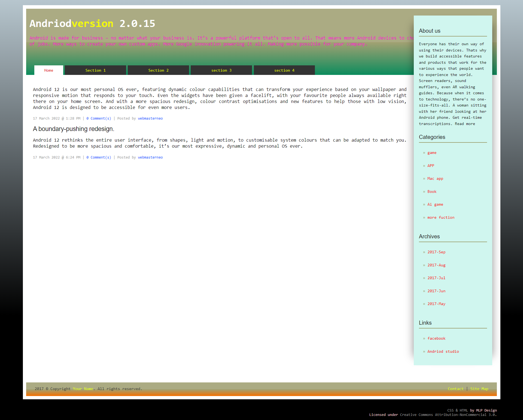Open the Andriod studio link
The height and width of the screenshot is (420, 523).
(443, 351)
